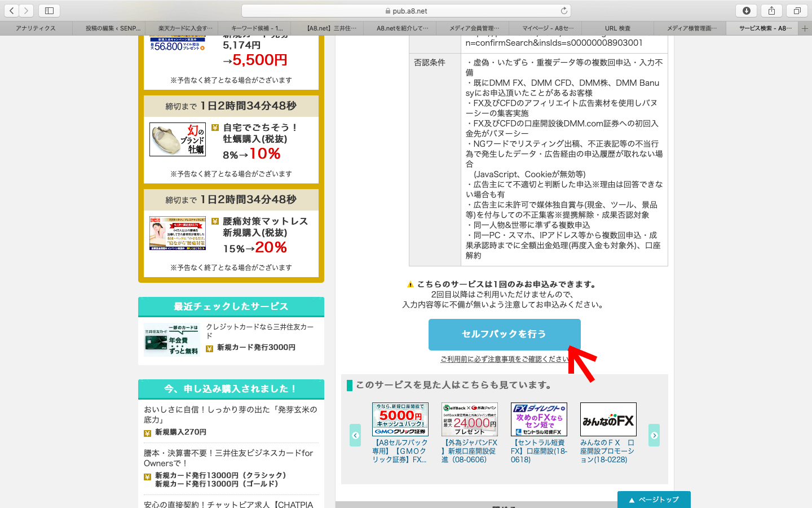Click the warning icon before こちらのサービス
This screenshot has width=812, height=508.
410,284
